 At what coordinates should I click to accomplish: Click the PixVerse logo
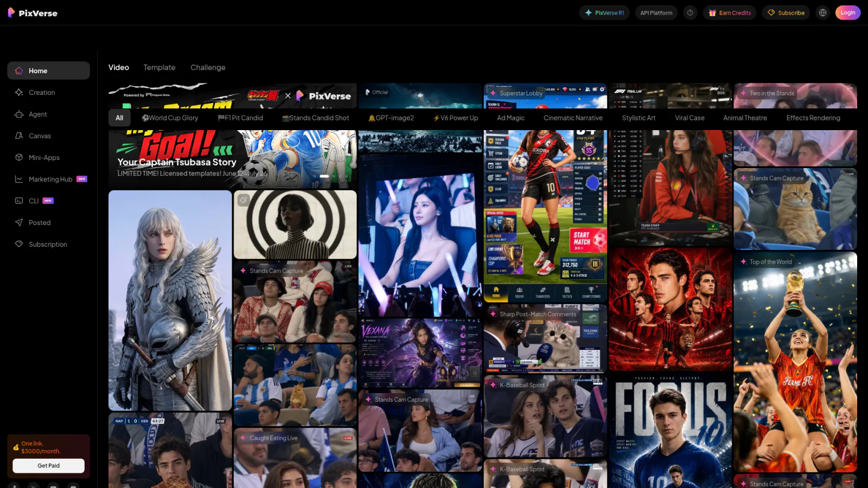(33, 12)
